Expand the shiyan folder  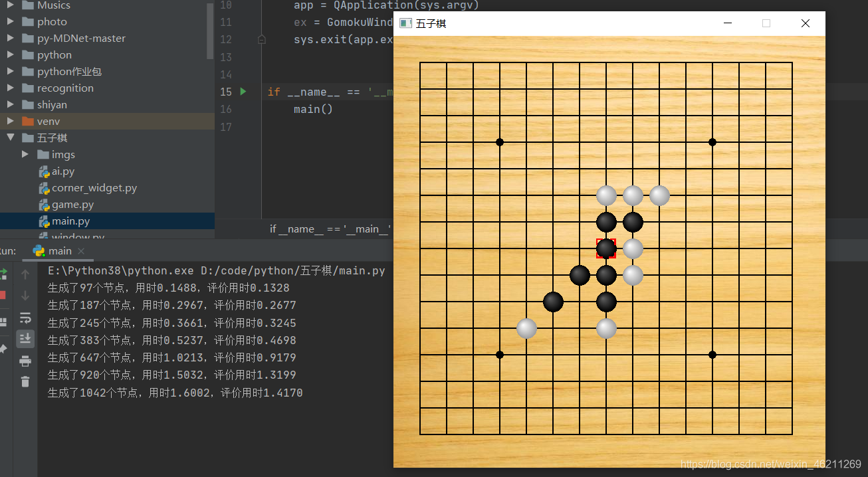point(10,105)
